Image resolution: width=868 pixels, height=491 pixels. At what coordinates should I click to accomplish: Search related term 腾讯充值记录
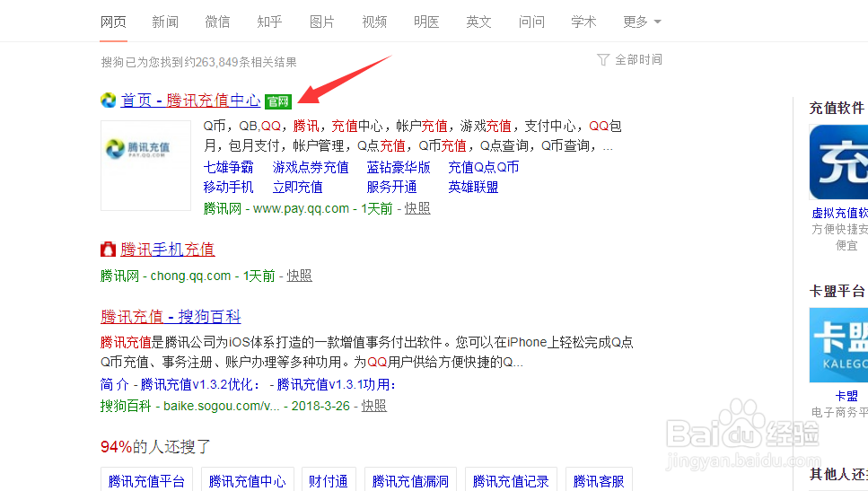511,480
